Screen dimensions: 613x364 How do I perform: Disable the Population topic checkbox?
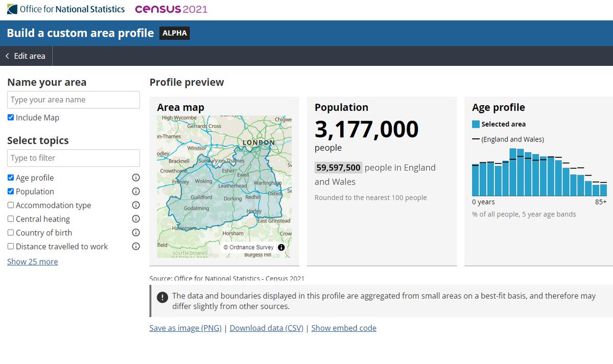click(10, 191)
